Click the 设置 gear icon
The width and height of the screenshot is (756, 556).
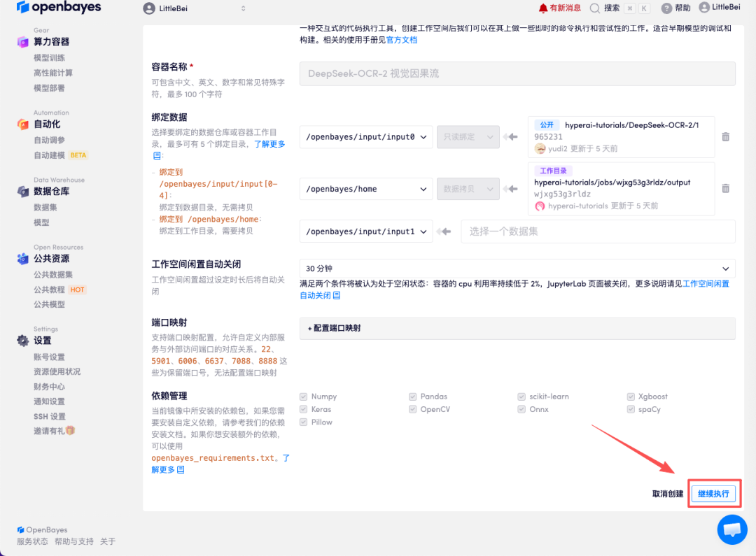22,341
